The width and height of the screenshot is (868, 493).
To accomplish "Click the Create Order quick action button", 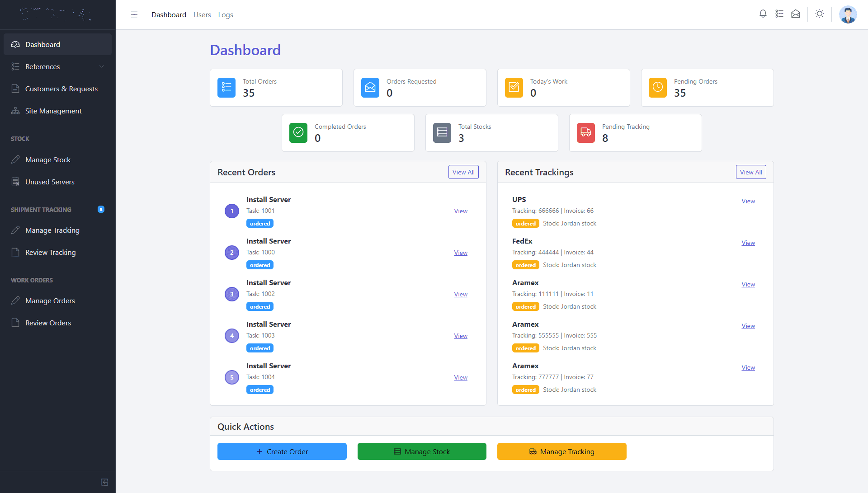I will click(282, 451).
